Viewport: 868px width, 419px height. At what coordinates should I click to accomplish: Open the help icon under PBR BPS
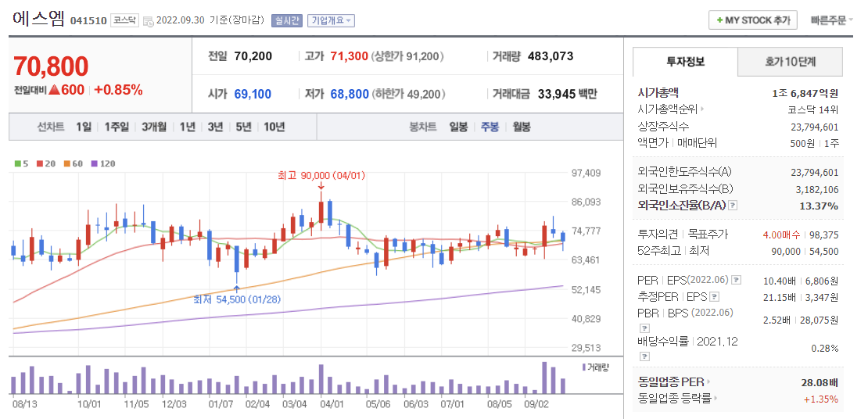tap(644, 328)
